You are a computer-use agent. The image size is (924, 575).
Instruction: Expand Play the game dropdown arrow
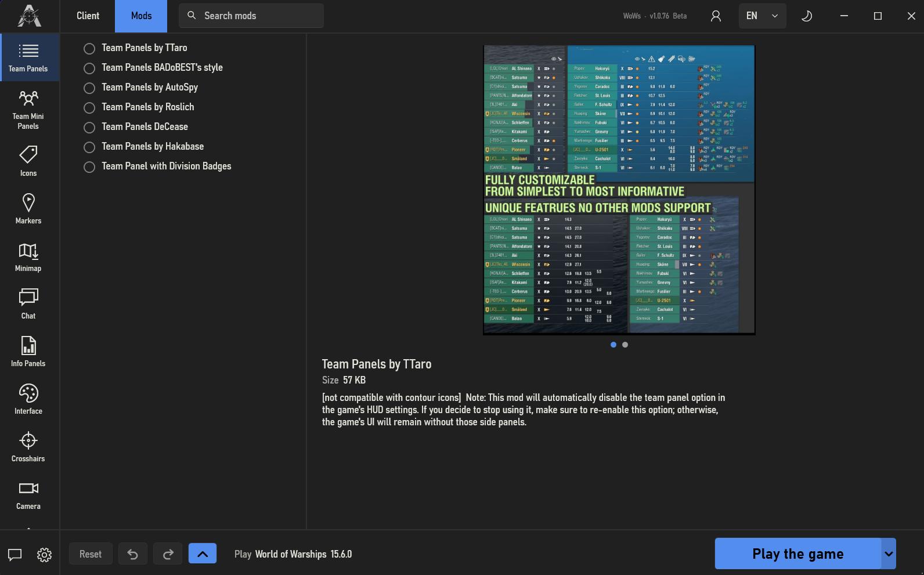coord(889,554)
